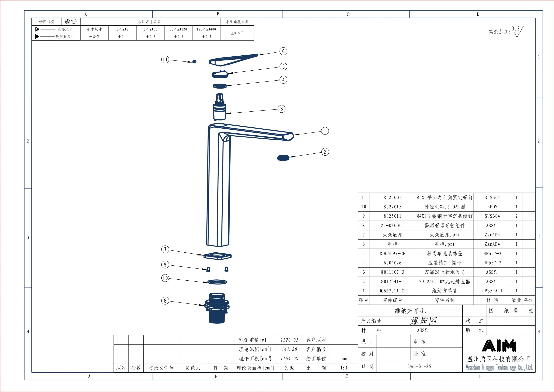Click the projection view angle symbol
This screenshot has height=392, width=554.
tap(71, 22)
